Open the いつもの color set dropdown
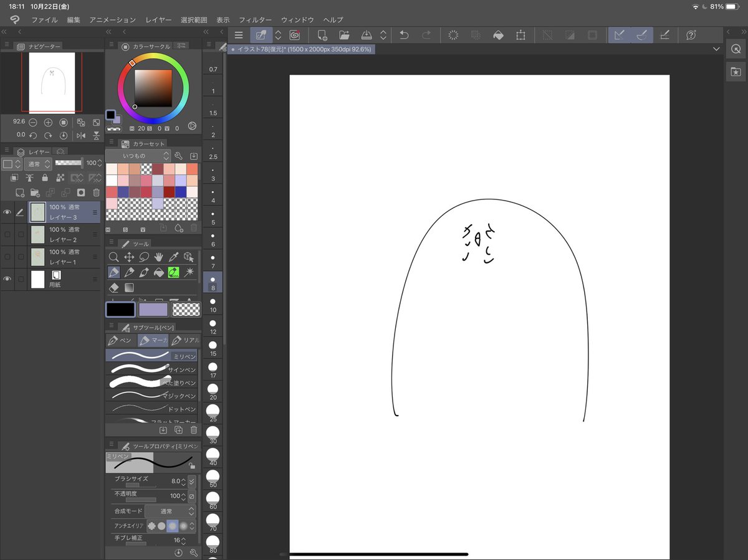 pos(138,156)
